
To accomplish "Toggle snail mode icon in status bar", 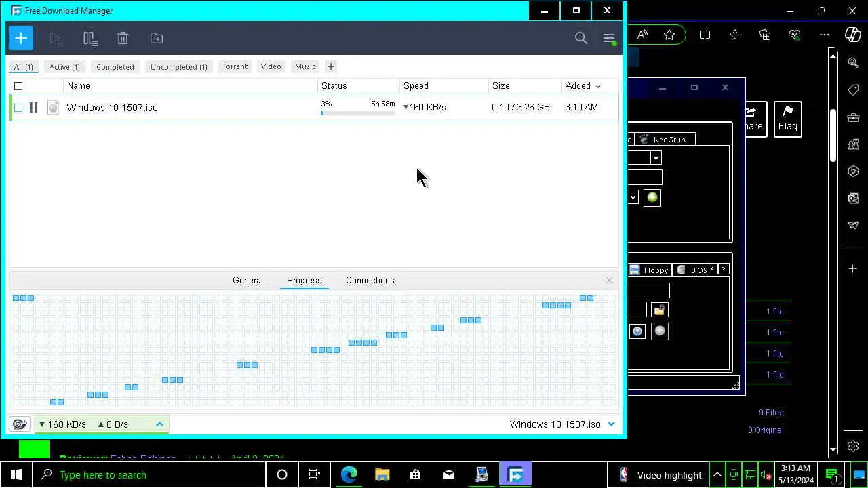I will 19,424.
